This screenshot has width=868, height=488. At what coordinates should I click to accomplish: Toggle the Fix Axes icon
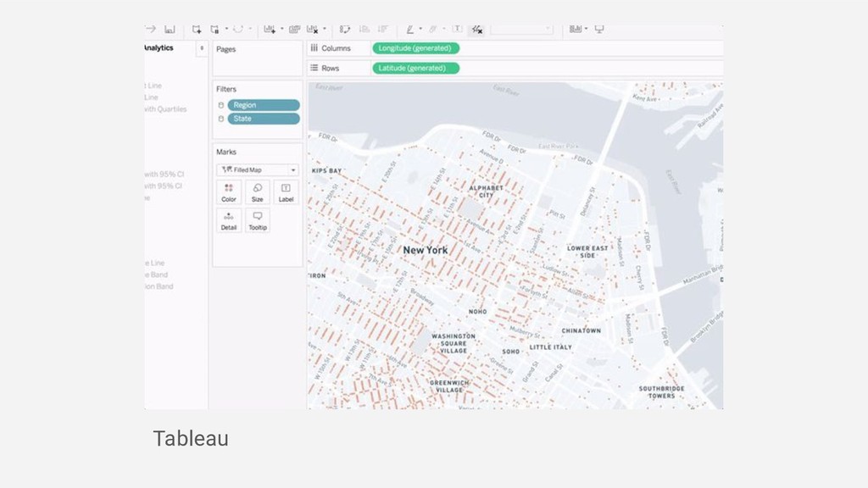pos(477,30)
